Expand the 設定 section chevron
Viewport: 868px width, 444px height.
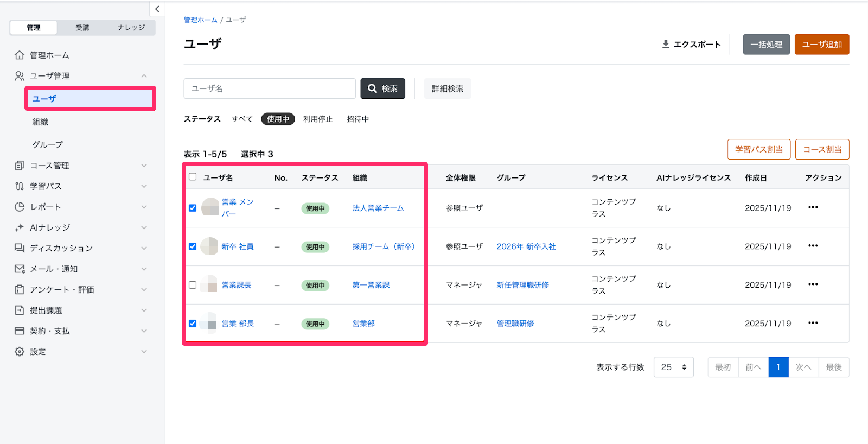(144, 352)
